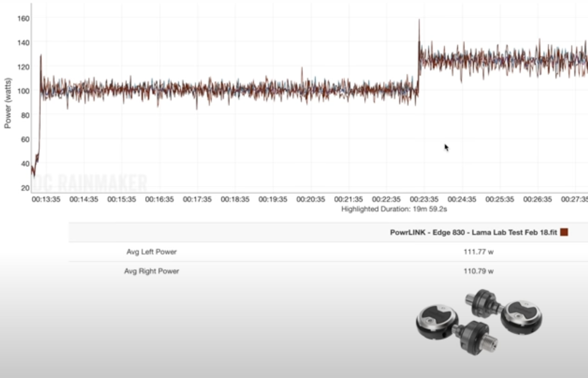Click the Avg Left Power row label
The height and width of the screenshot is (378, 588).
pyautogui.click(x=151, y=252)
